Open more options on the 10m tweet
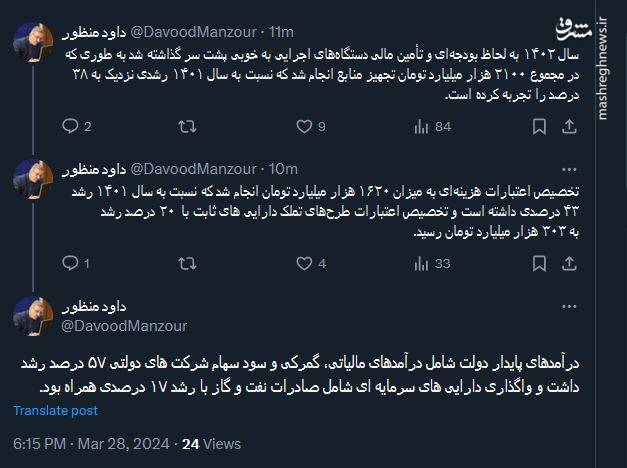Screen dimensions: 627x468 click(569, 167)
